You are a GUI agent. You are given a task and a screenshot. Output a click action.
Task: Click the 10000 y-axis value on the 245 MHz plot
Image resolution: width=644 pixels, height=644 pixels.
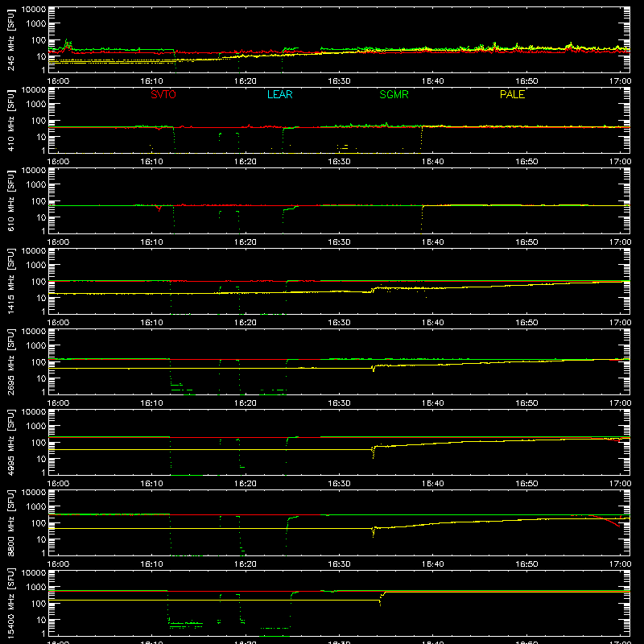coord(34,10)
